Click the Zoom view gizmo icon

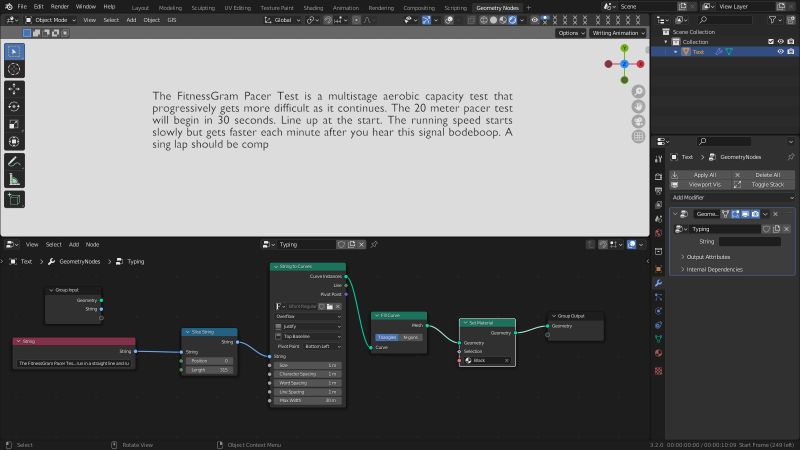click(638, 91)
